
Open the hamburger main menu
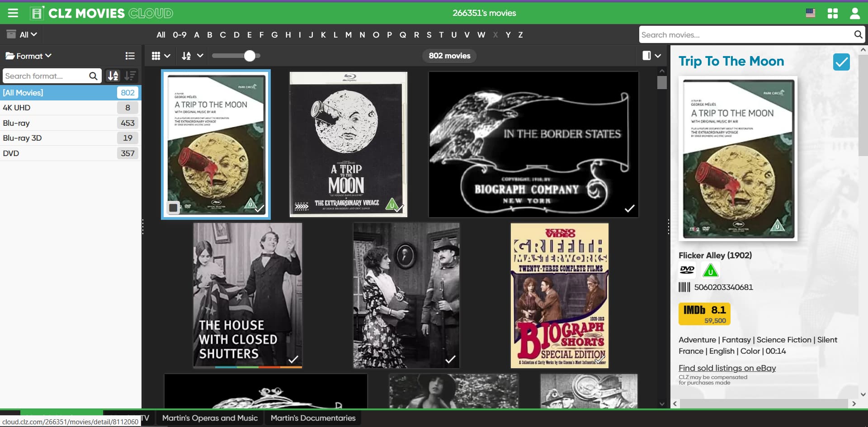[x=13, y=13]
